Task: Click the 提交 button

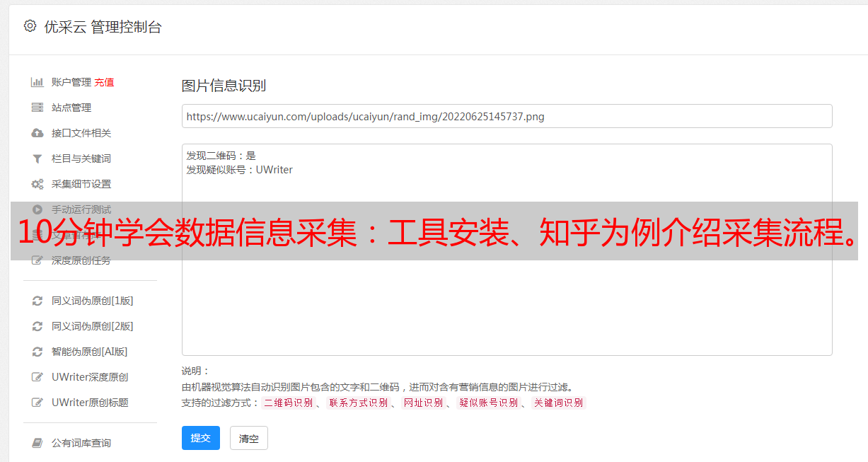Action: click(x=201, y=438)
